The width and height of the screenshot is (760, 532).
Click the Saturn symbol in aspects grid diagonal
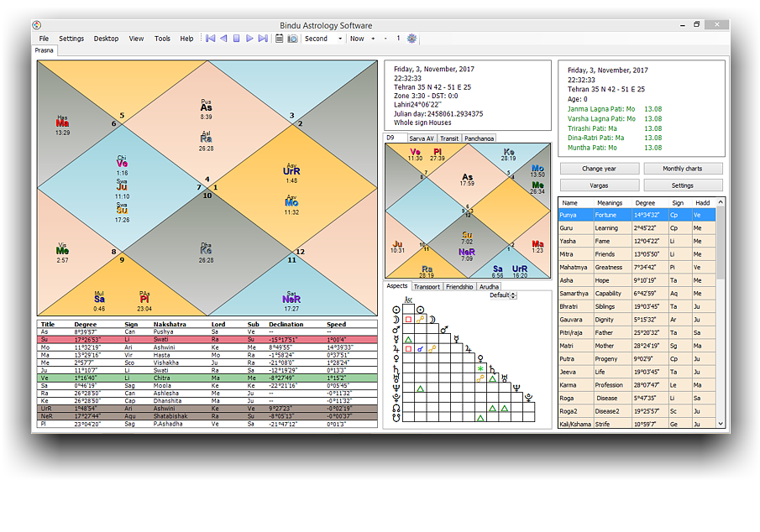click(x=492, y=370)
